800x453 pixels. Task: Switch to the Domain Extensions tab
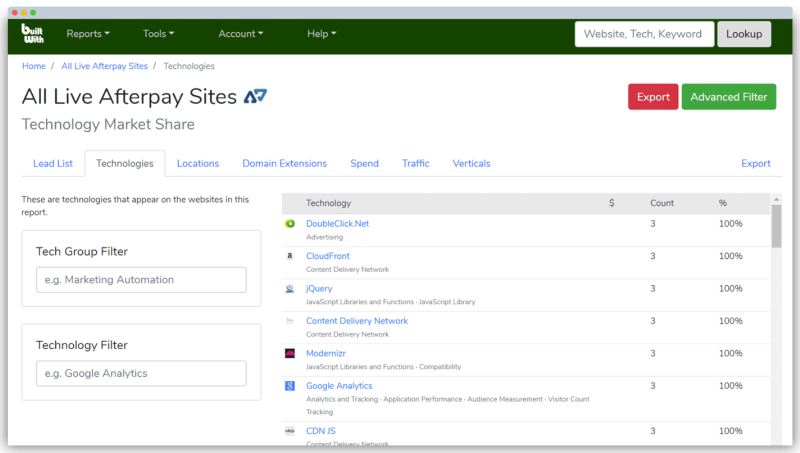[285, 163]
